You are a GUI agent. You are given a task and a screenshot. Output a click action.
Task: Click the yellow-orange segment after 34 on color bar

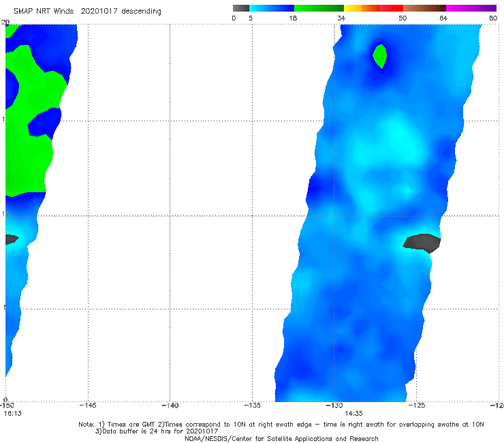tap(361, 8)
